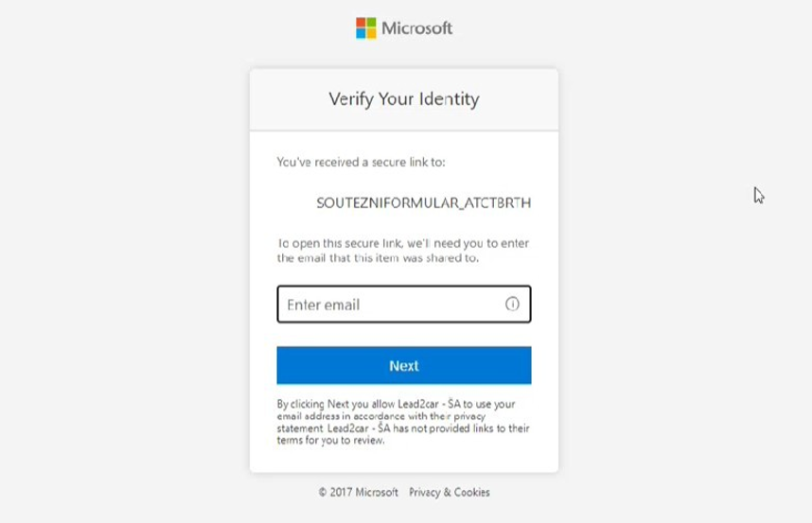
Task: Click the © 2017 Microsoft footer text
Action: coord(358,492)
